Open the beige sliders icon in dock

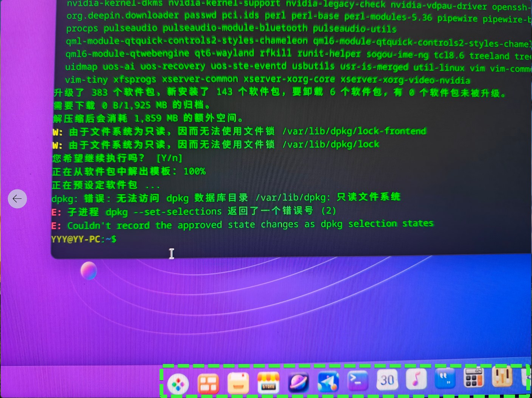(x=503, y=376)
